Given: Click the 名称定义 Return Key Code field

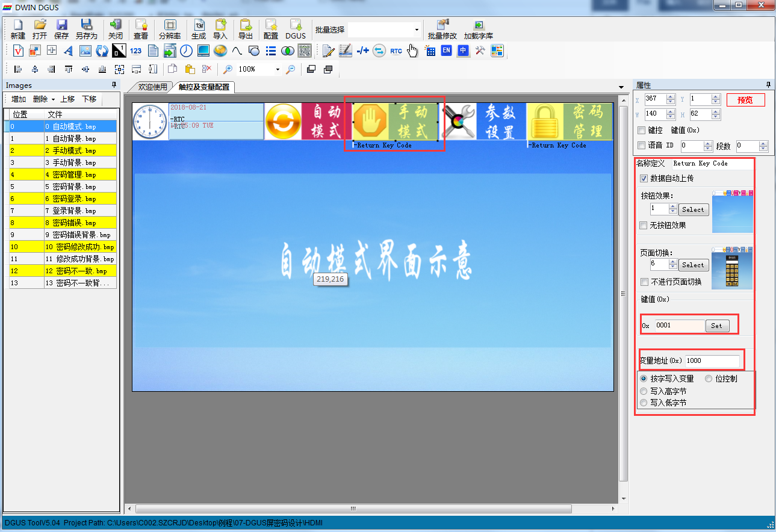Looking at the screenshot, I should click(712, 163).
